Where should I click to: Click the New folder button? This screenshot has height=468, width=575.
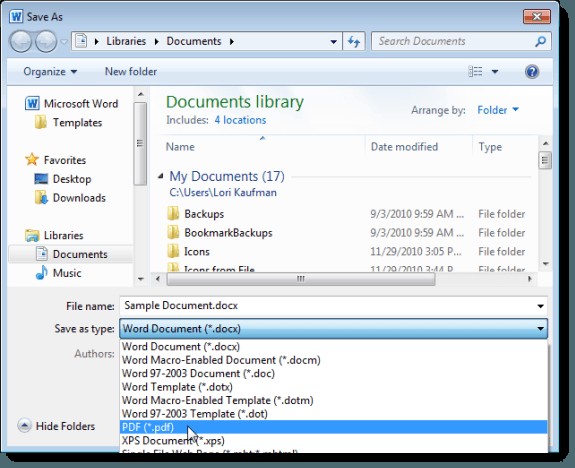[131, 72]
